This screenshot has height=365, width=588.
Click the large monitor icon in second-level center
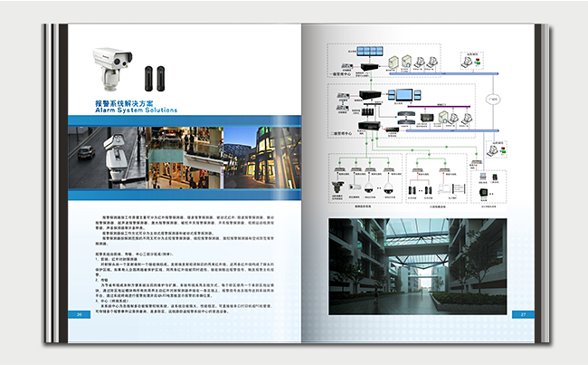pos(404,95)
